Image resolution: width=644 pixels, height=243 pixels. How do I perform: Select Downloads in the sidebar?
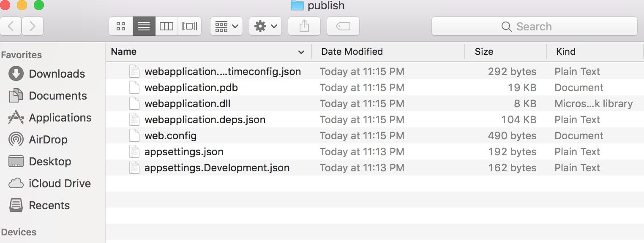pyautogui.click(x=56, y=74)
